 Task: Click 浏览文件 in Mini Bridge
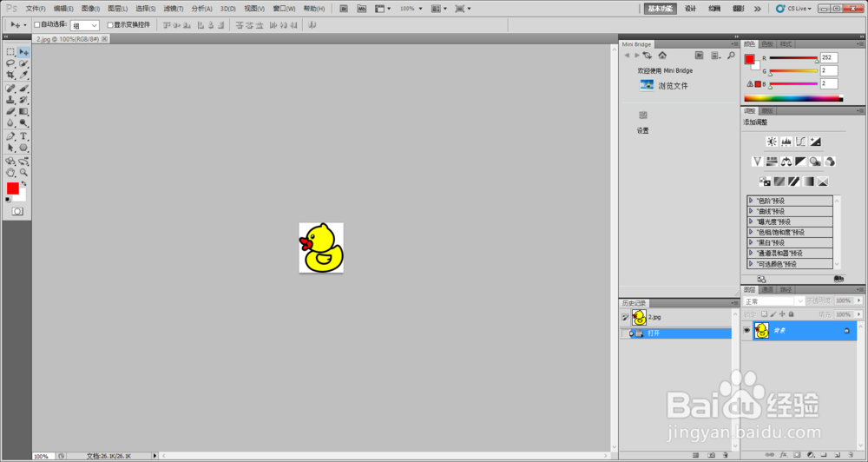coord(674,86)
